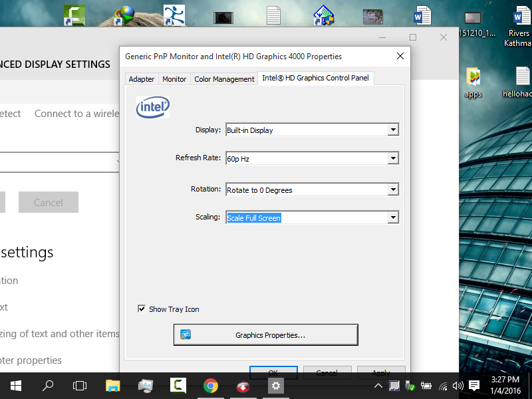Launch the Settings gear on the taskbar
The width and height of the screenshot is (532, 399).
point(275,385)
